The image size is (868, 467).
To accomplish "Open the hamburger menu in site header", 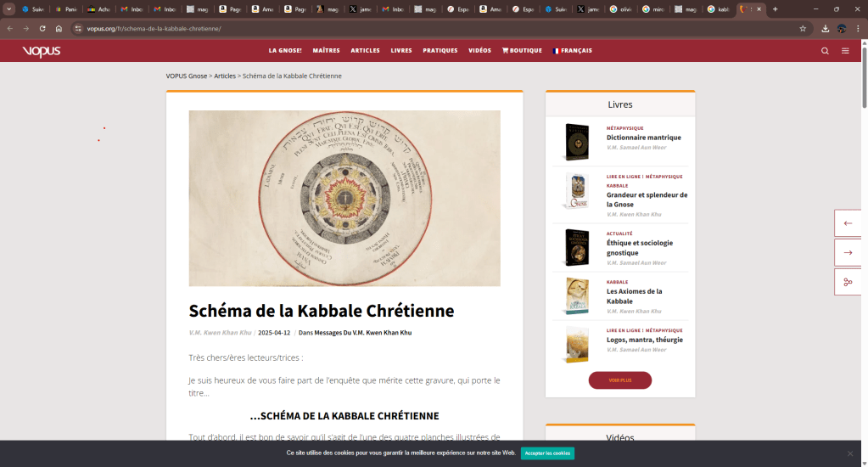I will tap(845, 51).
